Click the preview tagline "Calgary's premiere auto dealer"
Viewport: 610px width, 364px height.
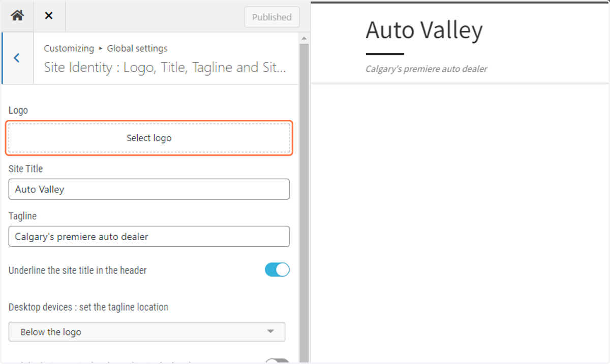coord(426,69)
